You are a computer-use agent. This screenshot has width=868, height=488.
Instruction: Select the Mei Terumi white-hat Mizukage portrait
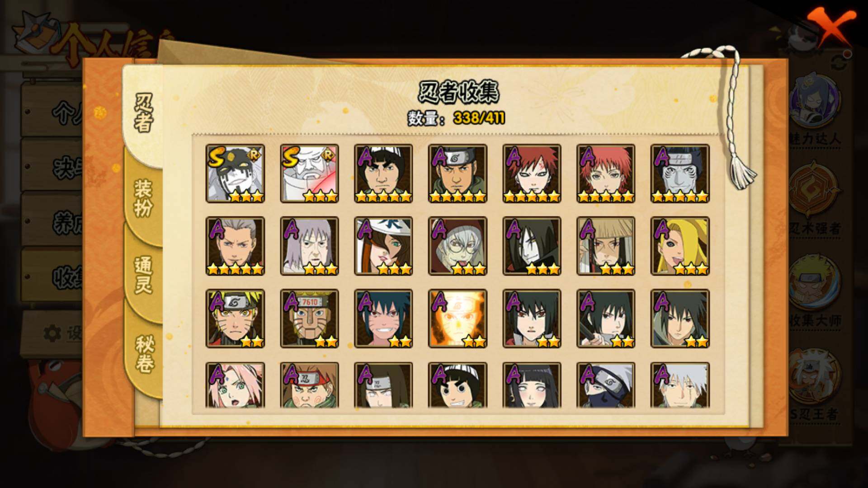383,246
